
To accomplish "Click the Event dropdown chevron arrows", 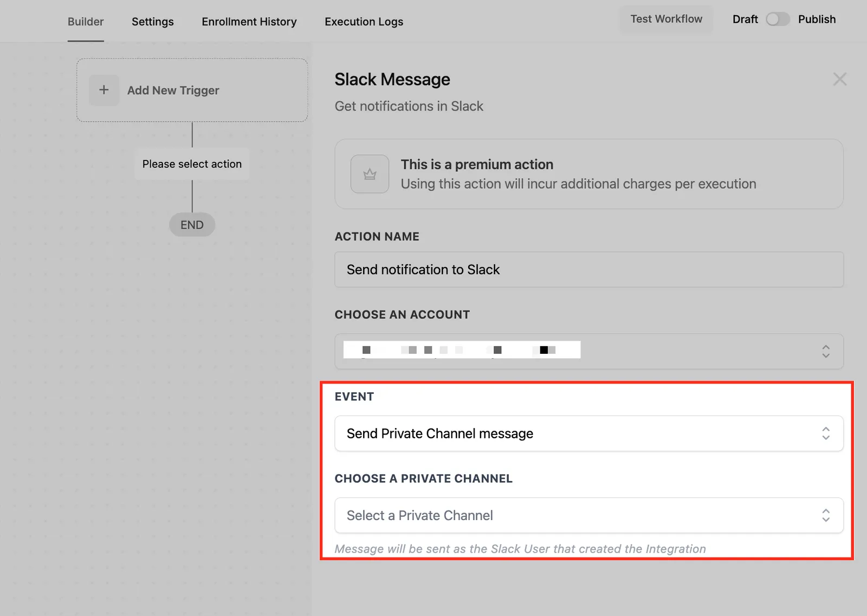I will pos(825,433).
